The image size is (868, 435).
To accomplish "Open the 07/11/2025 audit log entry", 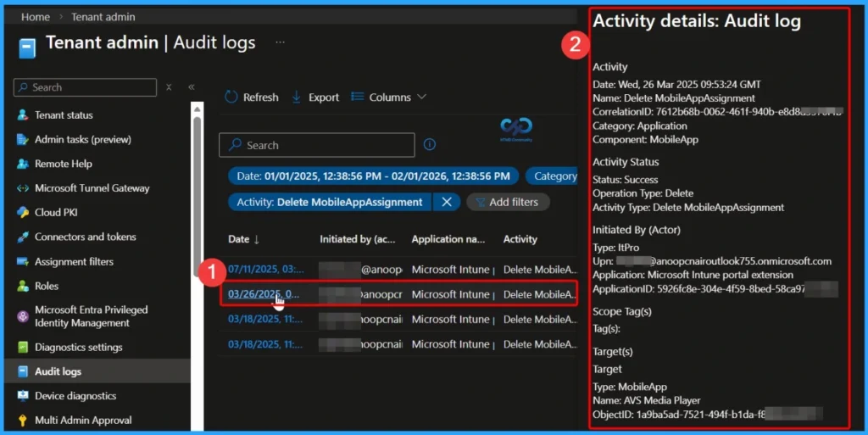I will [x=265, y=270].
